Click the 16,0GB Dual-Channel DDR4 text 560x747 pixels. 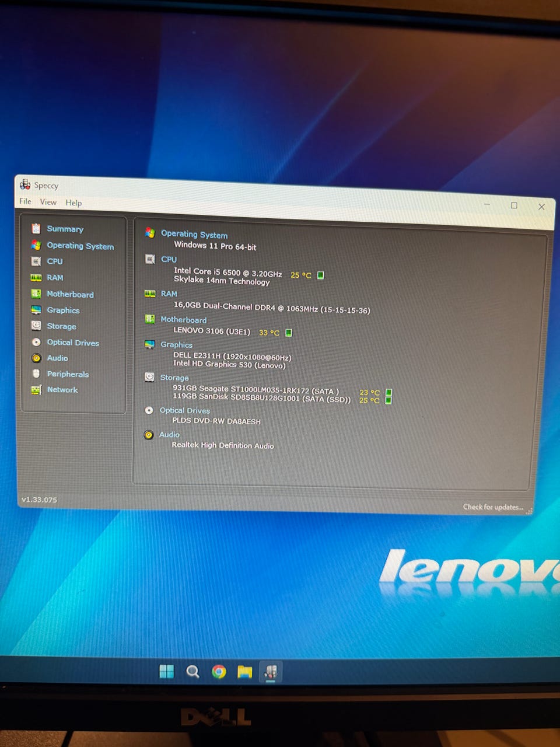272,308
